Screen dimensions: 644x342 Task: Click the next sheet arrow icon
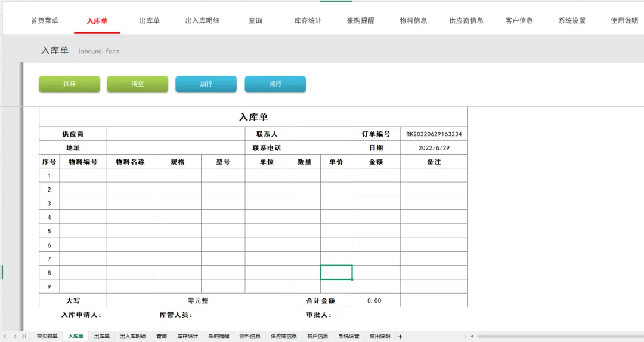click(x=15, y=336)
